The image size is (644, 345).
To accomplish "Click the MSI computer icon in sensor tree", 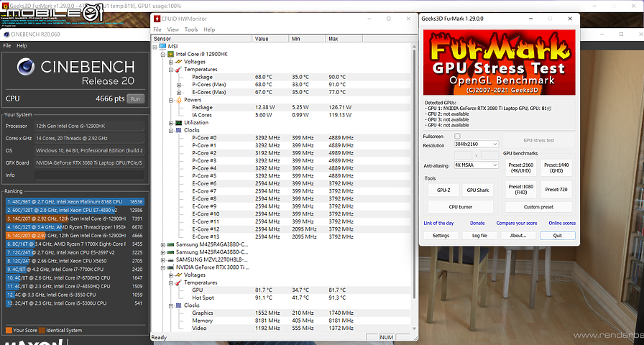I will pyautogui.click(x=162, y=47).
